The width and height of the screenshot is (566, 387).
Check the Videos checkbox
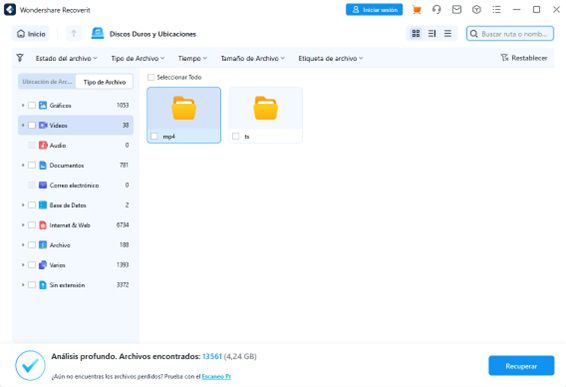pyautogui.click(x=32, y=125)
